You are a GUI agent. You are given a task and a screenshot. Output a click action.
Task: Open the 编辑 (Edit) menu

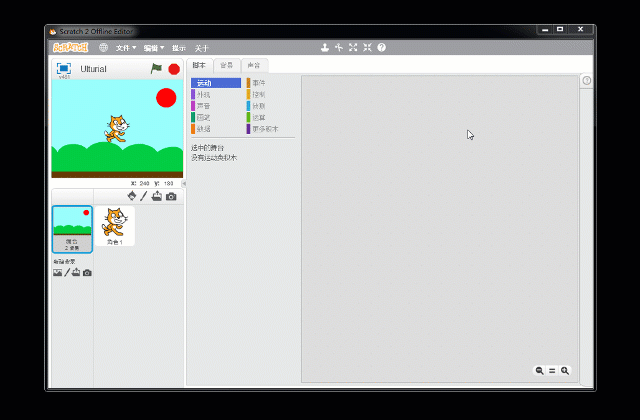pyautogui.click(x=153, y=48)
